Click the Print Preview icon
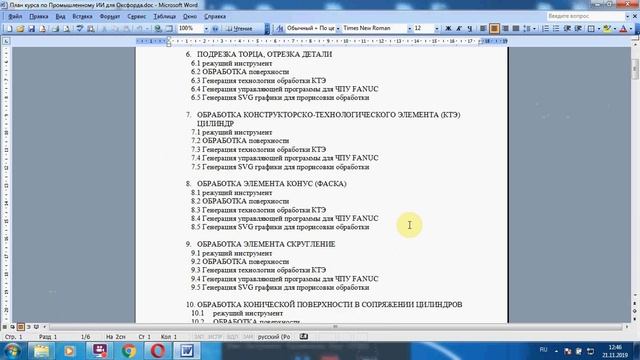 [67, 29]
